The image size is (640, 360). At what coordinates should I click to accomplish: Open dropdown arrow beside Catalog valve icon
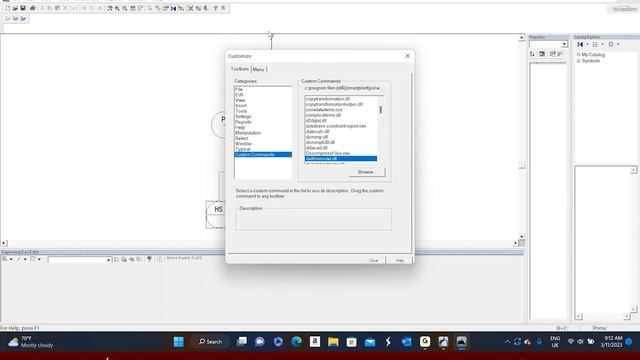(587, 44)
